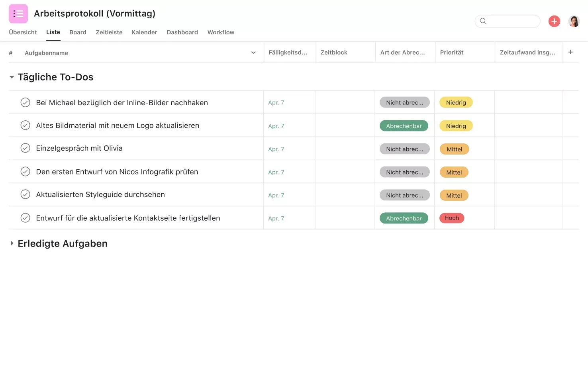
Task: Open the Dashboard tab
Action: point(182,32)
